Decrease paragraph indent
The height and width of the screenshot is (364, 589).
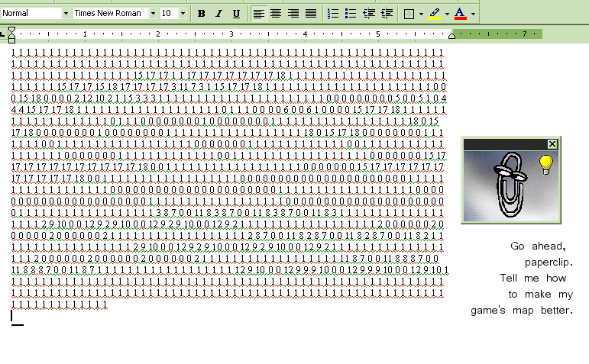(369, 14)
